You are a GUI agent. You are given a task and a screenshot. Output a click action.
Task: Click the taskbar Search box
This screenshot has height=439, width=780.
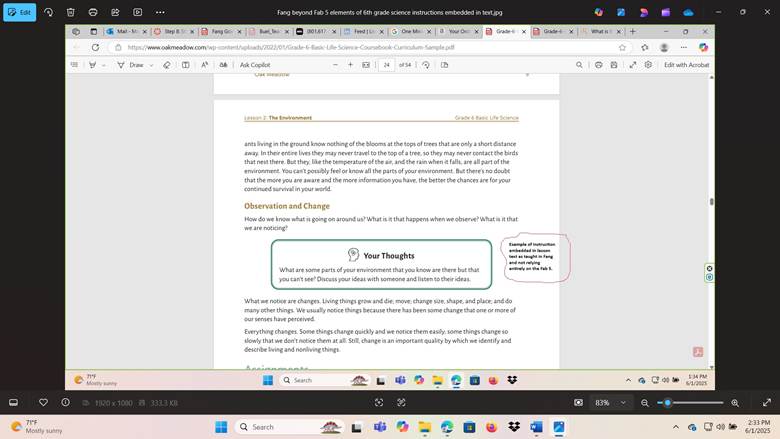coord(285,427)
